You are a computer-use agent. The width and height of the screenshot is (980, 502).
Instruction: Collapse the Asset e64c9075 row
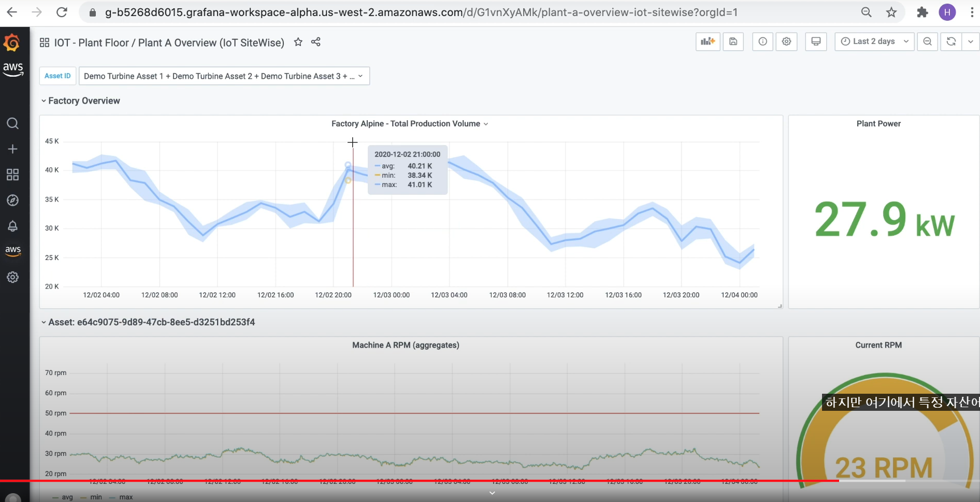click(148, 322)
